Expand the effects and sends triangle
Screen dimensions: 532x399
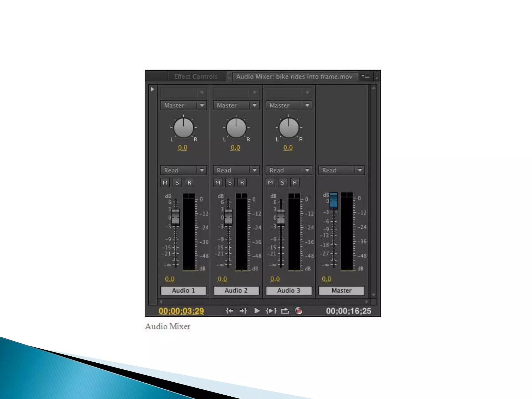pyautogui.click(x=152, y=89)
